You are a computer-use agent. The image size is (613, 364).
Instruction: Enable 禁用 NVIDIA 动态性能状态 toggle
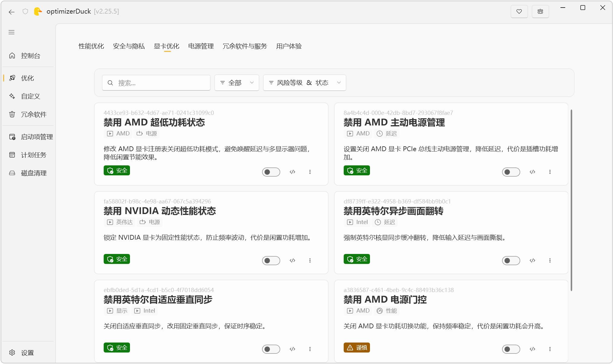point(271,261)
